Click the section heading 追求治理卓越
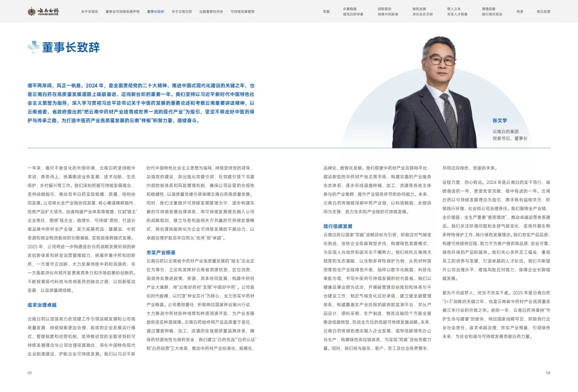 [42, 305]
